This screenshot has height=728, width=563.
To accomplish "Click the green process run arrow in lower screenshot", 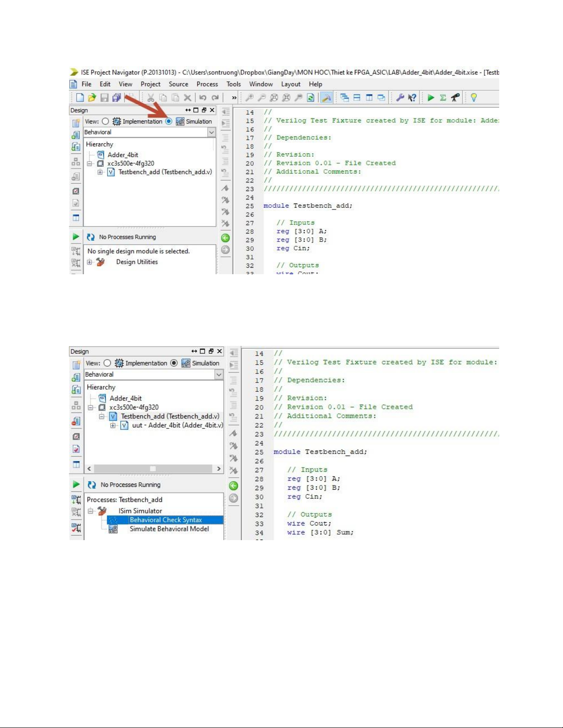I will click(x=76, y=485).
